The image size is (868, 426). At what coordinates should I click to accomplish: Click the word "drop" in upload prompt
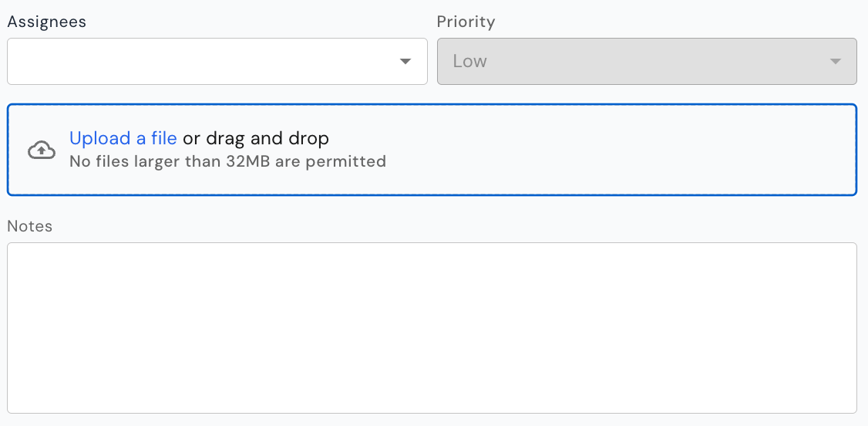pos(309,138)
